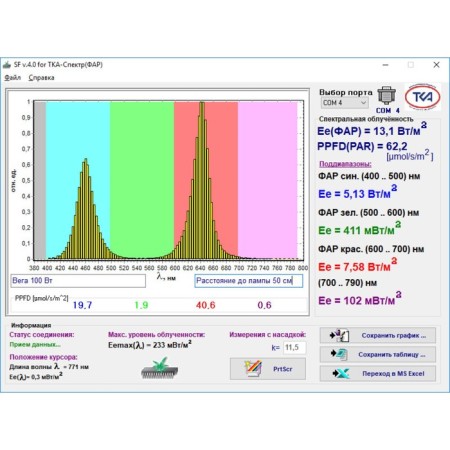Open the Файл menu
450x450 pixels.
click(13, 78)
